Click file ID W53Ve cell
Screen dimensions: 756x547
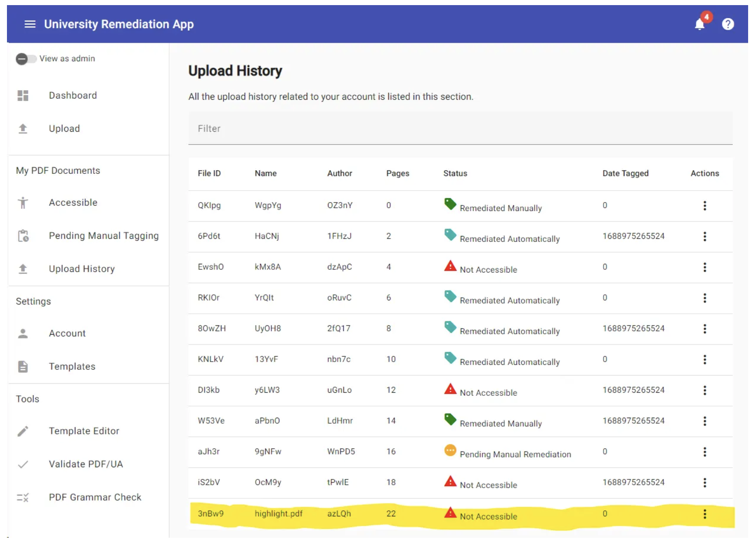click(211, 421)
